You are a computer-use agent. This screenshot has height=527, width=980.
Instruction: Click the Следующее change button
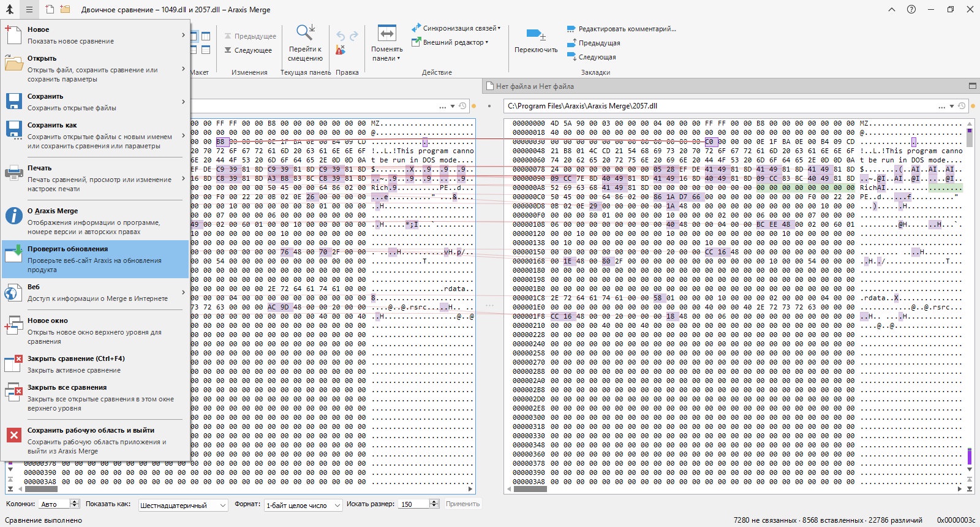pos(248,50)
